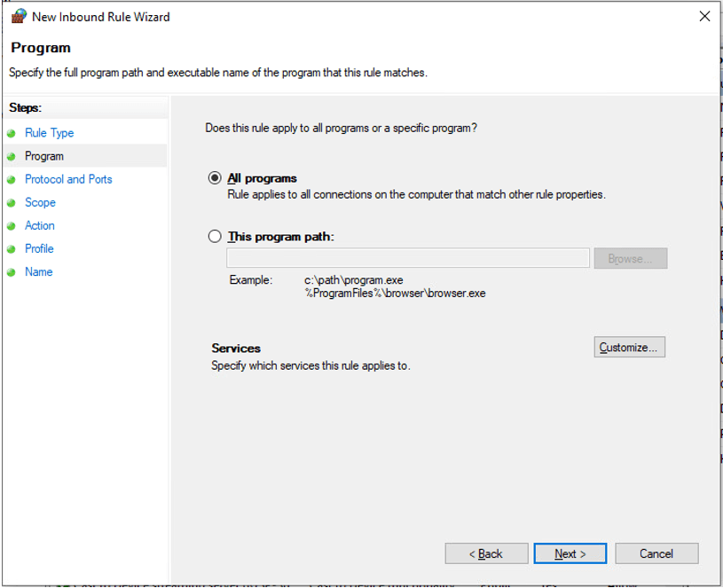Choose the This program path option
Screen dimensions: 723x588
pyautogui.click(x=215, y=237)
